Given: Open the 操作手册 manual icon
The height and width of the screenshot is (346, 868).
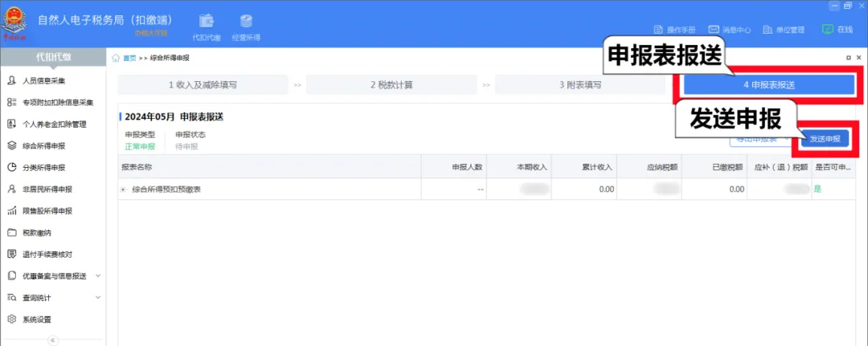Looking at the screenshot, I should coord(658,30).
